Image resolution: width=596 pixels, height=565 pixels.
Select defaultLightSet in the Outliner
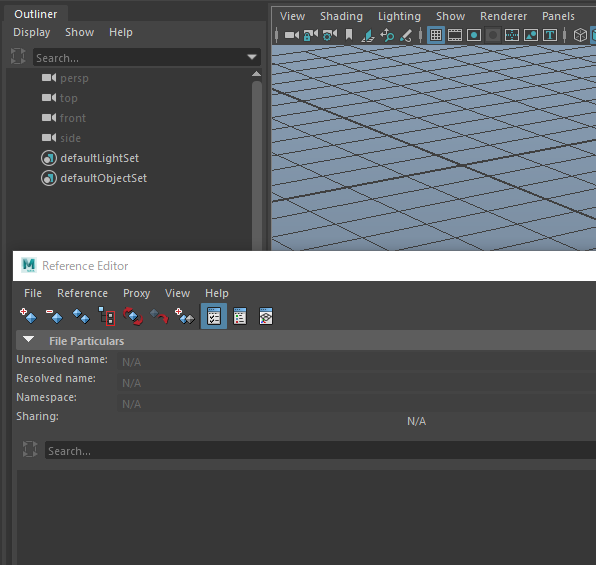pos(100,158)
